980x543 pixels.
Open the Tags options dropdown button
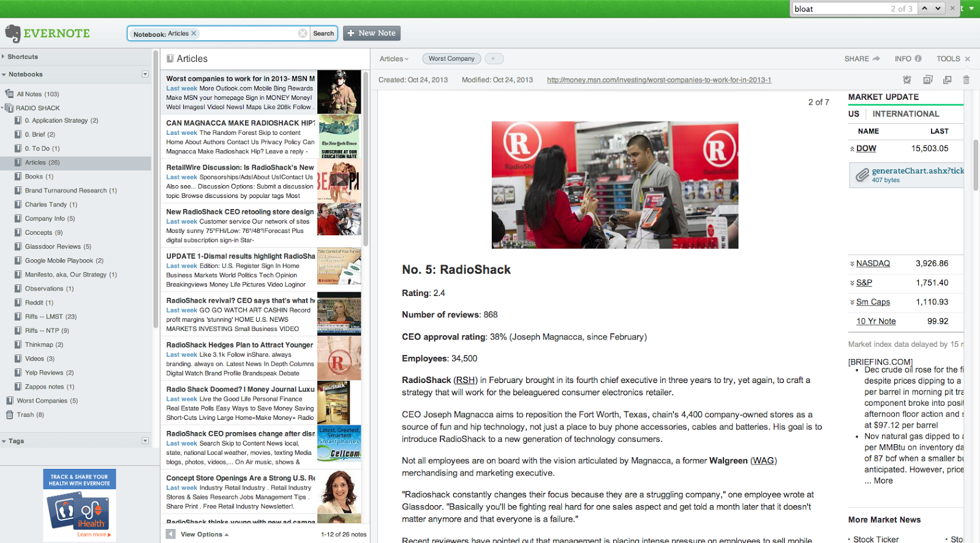coord(145,441)
